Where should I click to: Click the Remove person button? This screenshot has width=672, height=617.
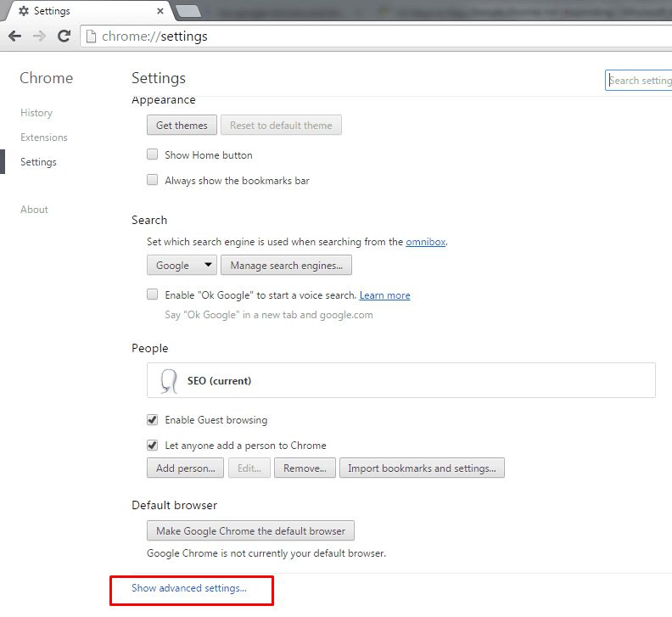(305, 468)
